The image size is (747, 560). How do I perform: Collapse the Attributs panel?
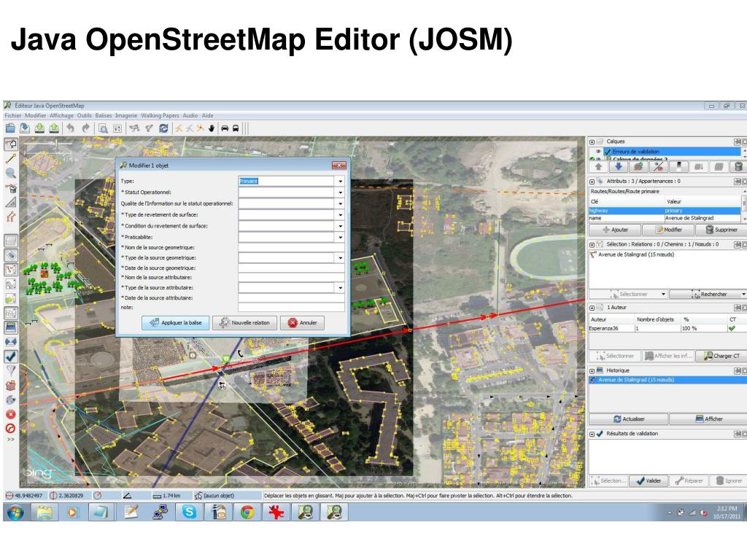tap(592, 182)
